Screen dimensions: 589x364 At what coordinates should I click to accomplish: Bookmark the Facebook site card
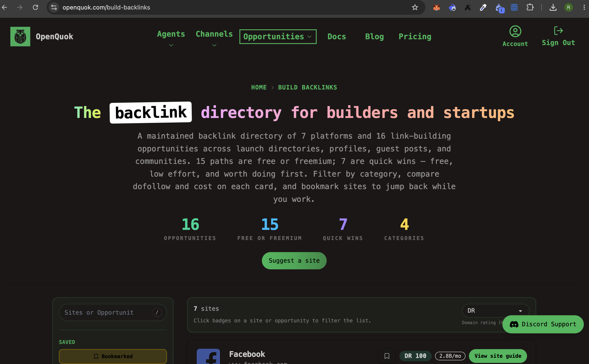387,356
